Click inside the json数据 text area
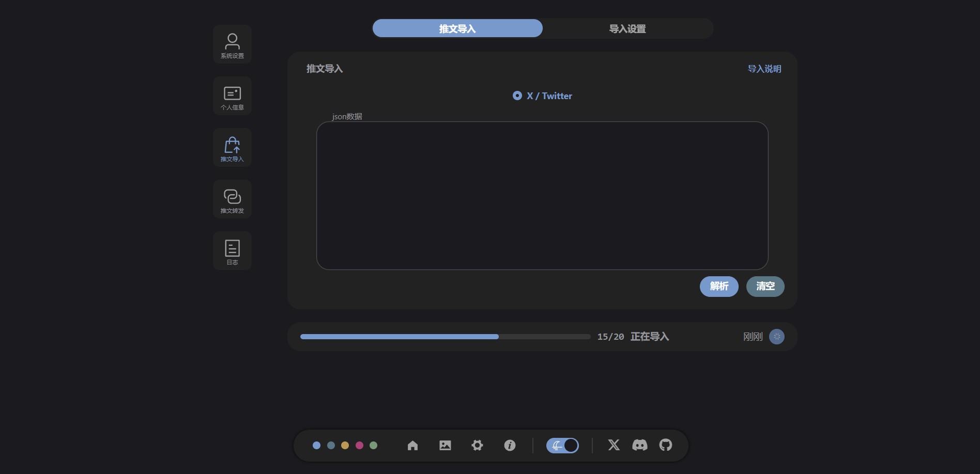 [x=542, y=196]
